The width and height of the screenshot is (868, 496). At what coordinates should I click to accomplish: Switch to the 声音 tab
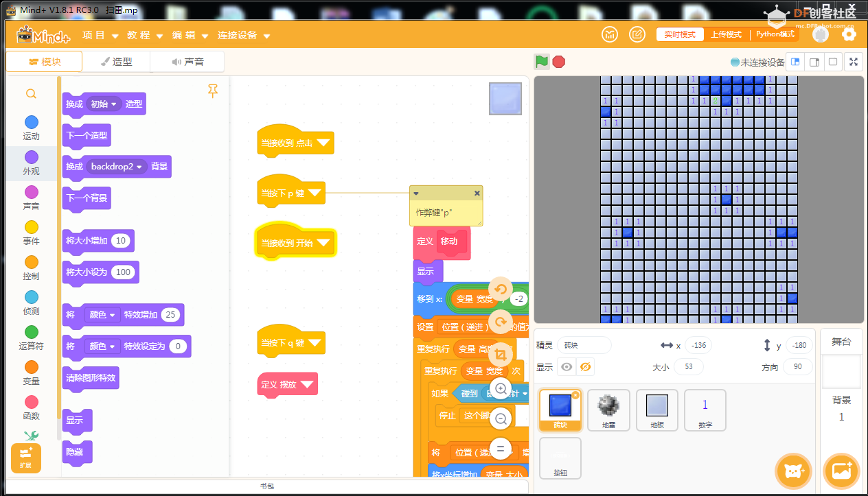(x=187, y=62)
